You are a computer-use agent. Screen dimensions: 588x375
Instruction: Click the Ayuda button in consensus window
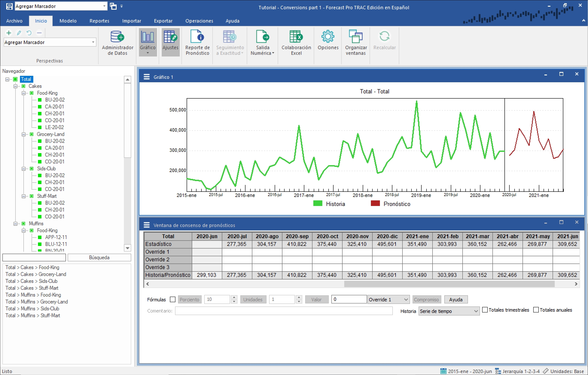click(455, 299)
